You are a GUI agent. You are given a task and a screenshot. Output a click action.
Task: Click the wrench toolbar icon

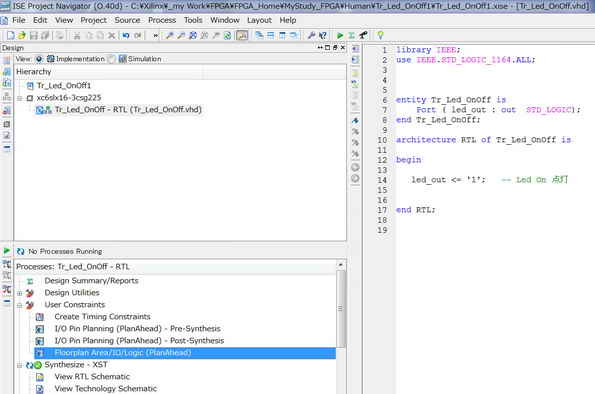311,36
